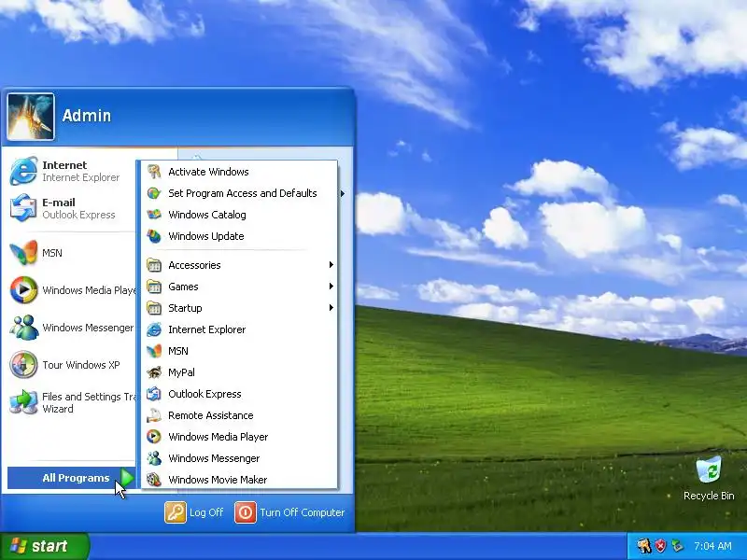Click the Outlook Express text under E-mail
This screenshot has height=560, width=747.
tap(78, 215)
